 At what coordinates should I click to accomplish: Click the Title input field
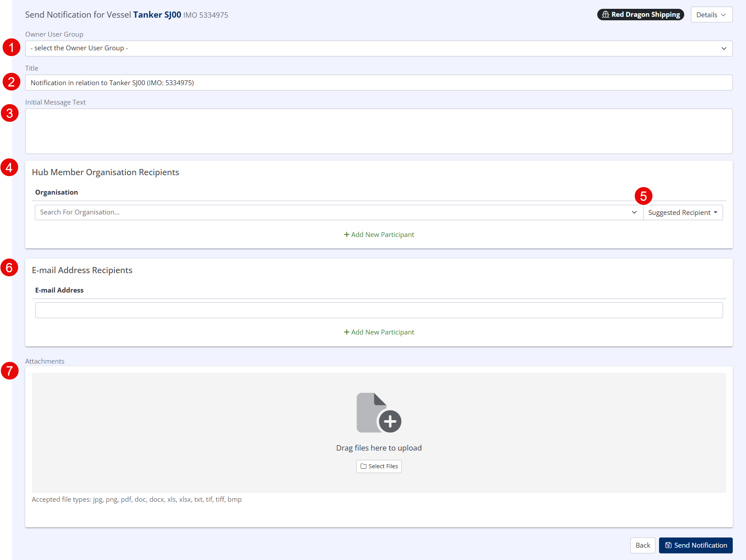coord(378,83)
